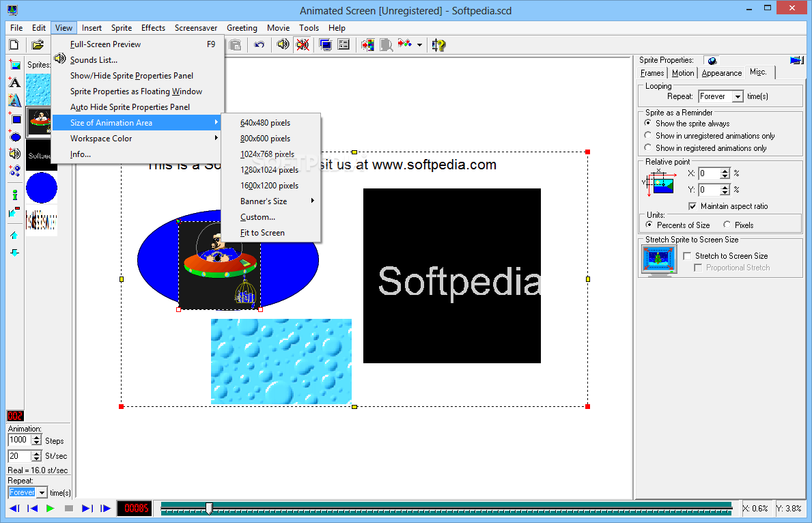Image resolution: width=812 pixels, height=523 pixels.
Task: Click the Open file folder icon
Action: click(x=38, y=45)
